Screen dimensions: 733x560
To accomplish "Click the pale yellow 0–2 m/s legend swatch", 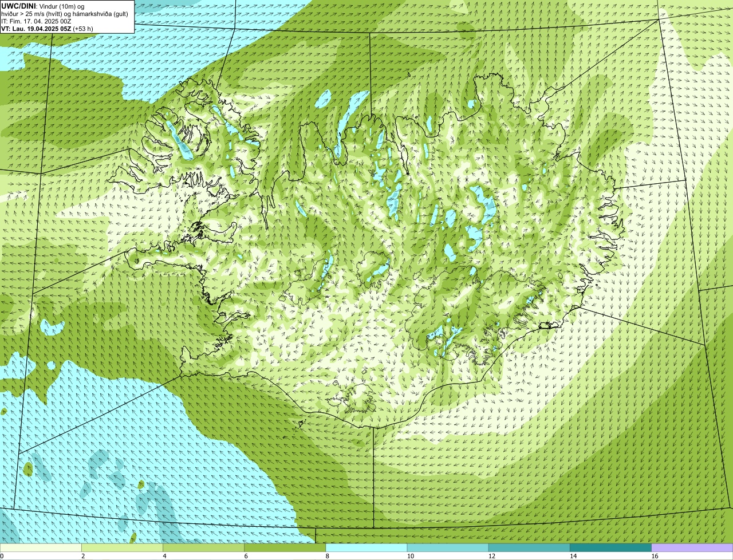I will [41, 547].
